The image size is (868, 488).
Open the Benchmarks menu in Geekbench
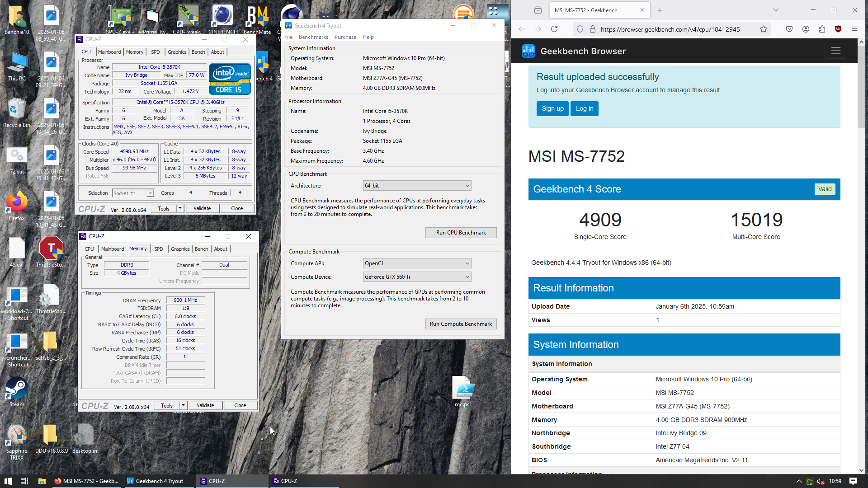coord(313,37)
